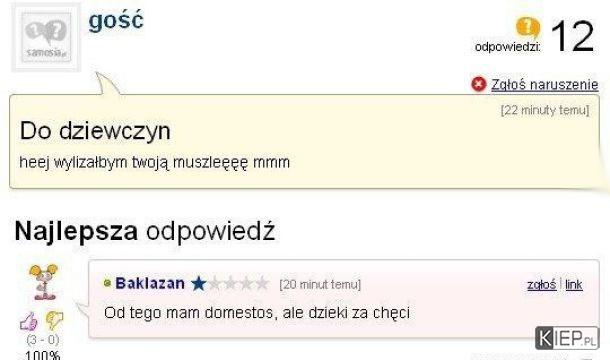Image resolution: width=610 pixels, height=360 pixels.
Task: Click the third grey rating star
Action: pos(231,283)
